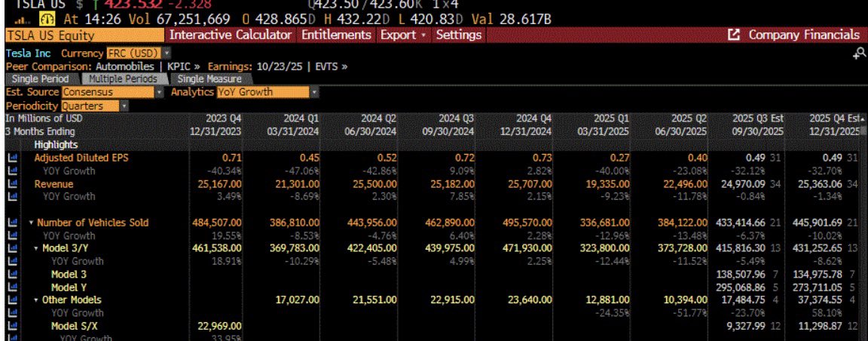The height and width of the screenshot is (341, 868).
Task: Click the Model Y estimate 273,711.05
Action: click(x=818, y=287)
